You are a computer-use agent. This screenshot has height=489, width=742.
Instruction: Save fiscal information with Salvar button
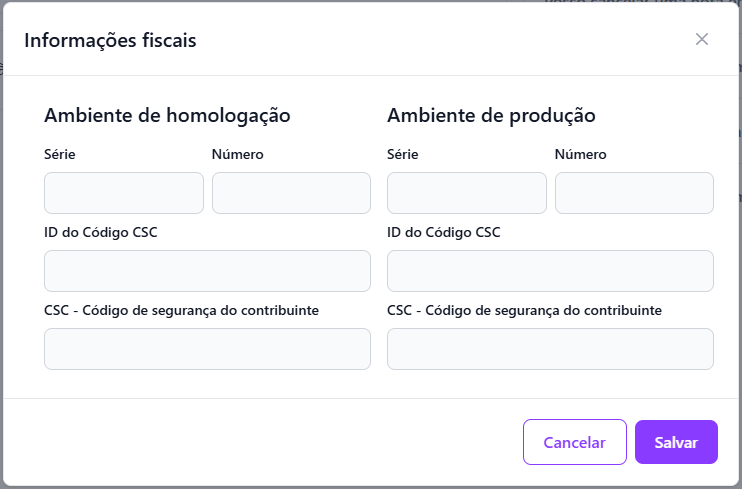coord(676,442)
